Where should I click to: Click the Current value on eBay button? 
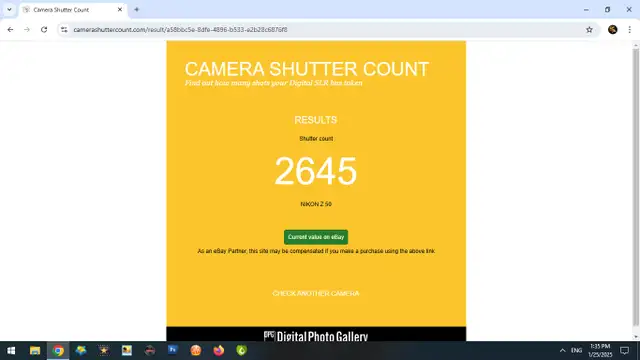point(316,237)
